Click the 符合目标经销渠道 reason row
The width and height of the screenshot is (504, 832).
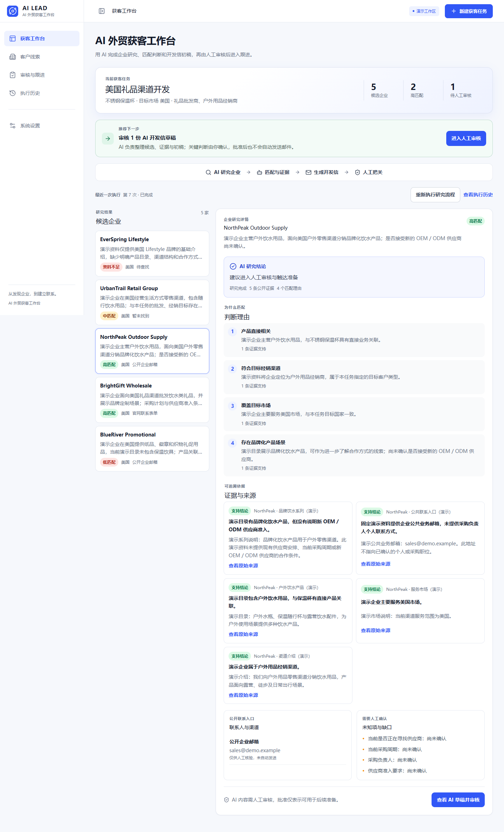354,377
